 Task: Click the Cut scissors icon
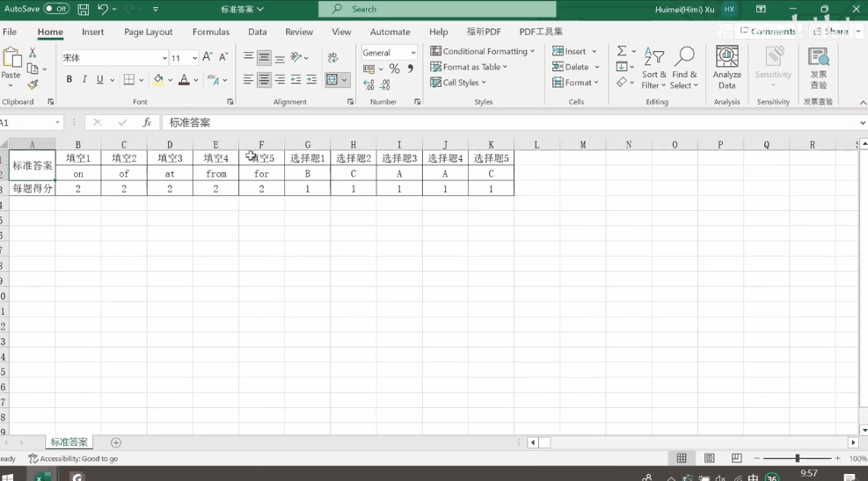click(x=33, y=53)
